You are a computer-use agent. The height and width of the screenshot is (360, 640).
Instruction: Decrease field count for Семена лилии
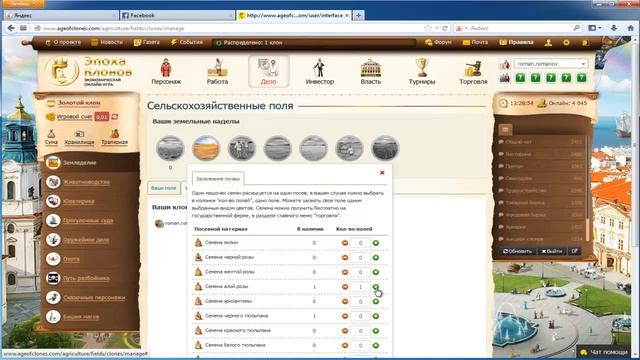point(345,243)
